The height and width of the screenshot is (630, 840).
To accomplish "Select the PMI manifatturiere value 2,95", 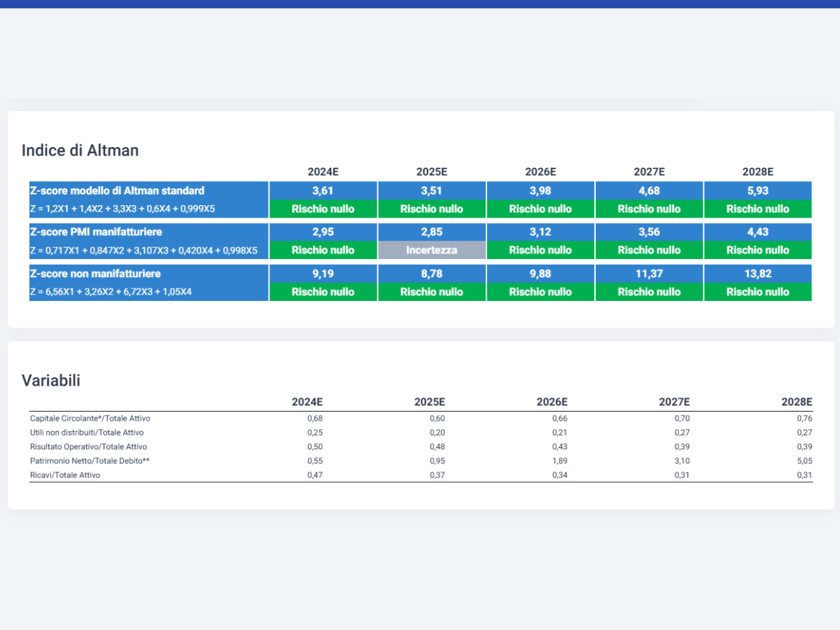I will pyautogui.click(x=323, y=232).
